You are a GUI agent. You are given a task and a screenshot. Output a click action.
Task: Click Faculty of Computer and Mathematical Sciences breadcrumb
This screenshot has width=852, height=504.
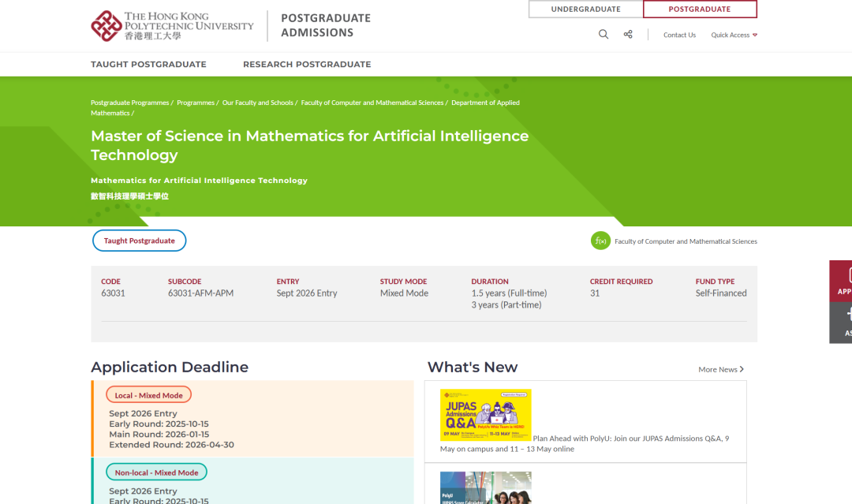[372, 103]
